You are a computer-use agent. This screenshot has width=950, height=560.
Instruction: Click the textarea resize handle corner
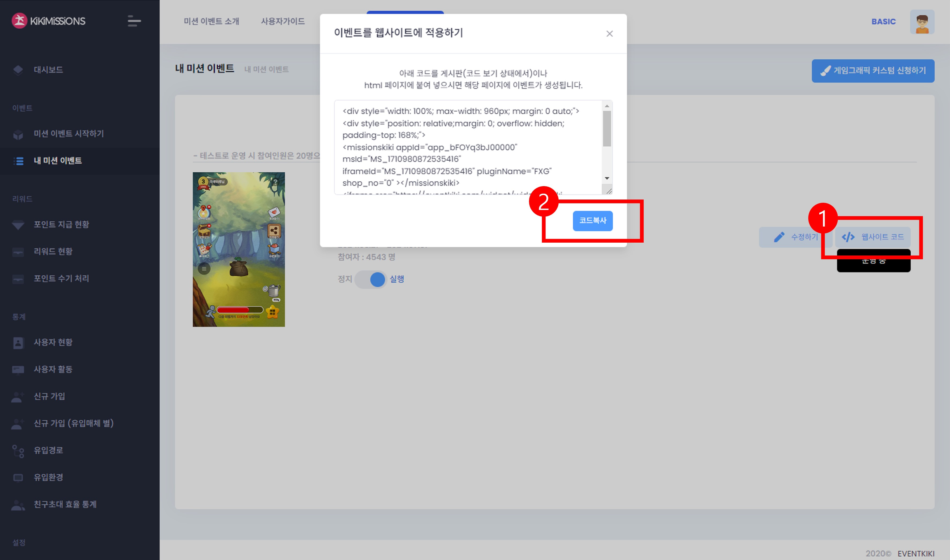coord(609,191)
